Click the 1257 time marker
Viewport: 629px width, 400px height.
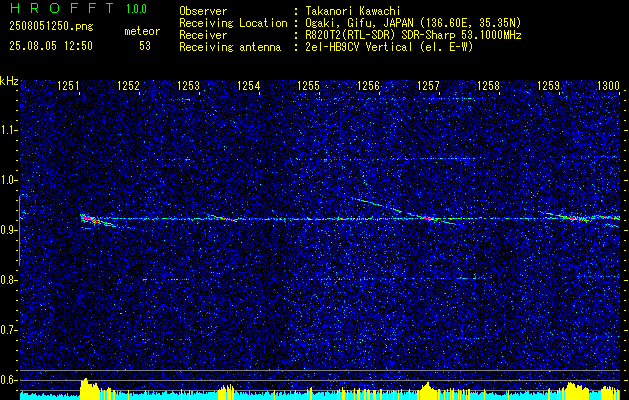[428, 85]
